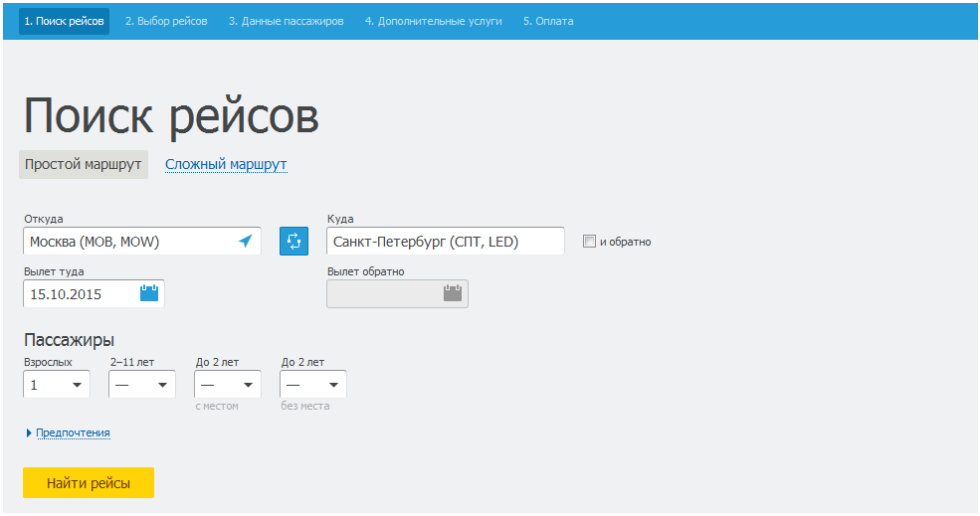The width and height of the screenshot is (980, 516).
Task: Click into the Откуда city field
Action: pos(142,242)
